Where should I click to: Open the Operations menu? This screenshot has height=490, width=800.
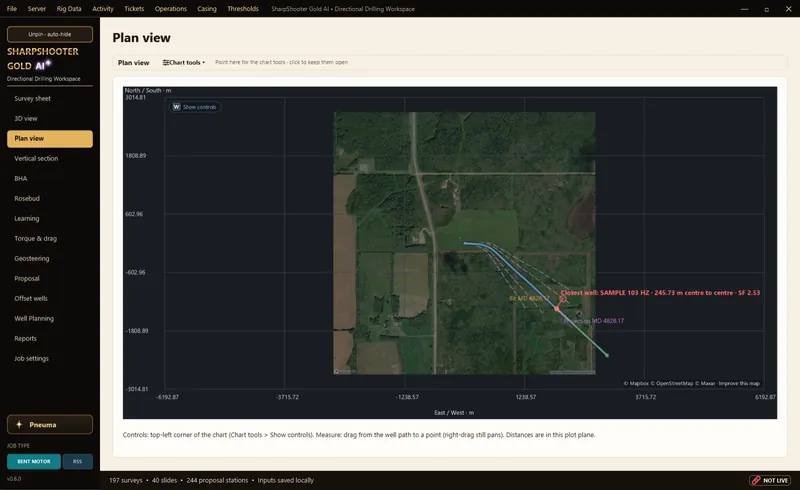point(170,9)
